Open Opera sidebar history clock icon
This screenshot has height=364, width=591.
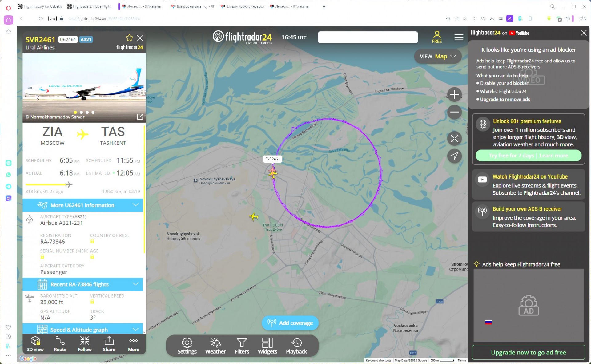(8, 337)
